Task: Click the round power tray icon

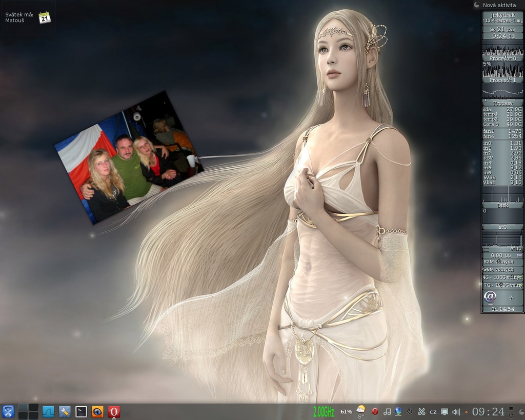Action: coord(410,412)
